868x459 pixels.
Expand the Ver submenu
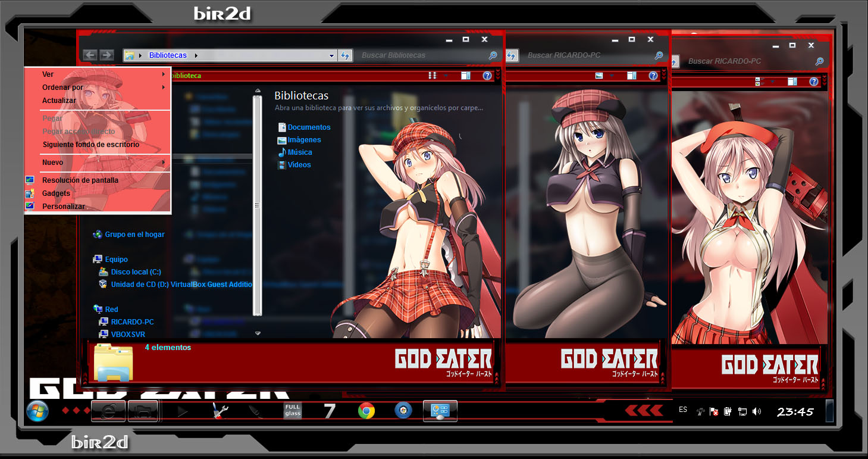(164, 74)
